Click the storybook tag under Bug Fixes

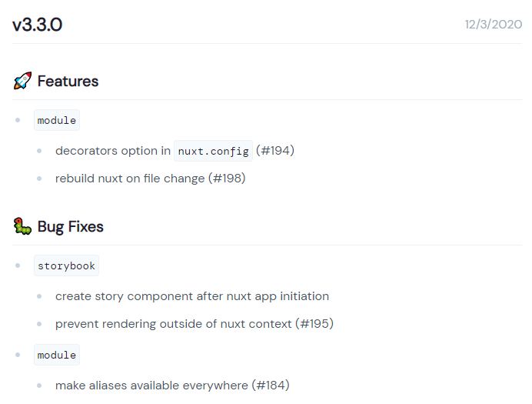66,265
